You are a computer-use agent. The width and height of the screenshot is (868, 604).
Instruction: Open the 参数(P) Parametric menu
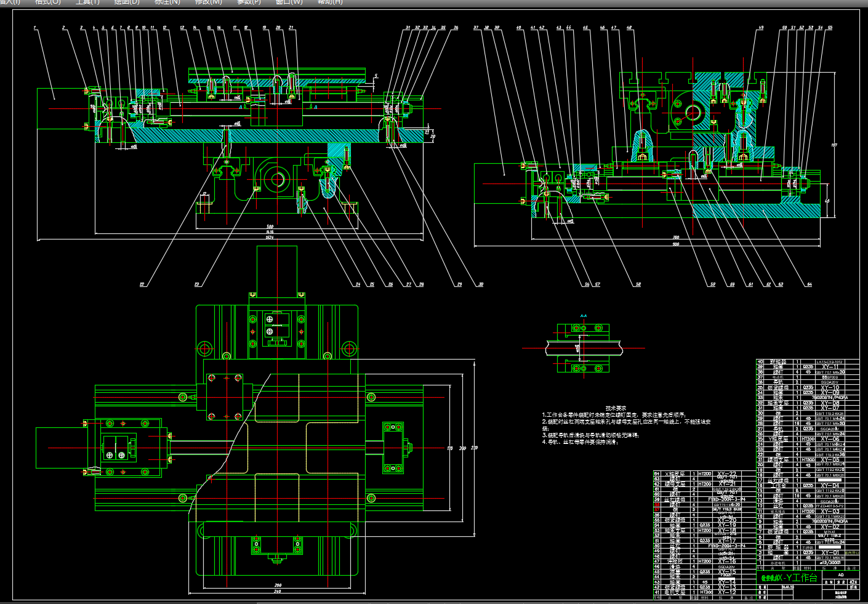pyautogui.click(x=249, y=2)
